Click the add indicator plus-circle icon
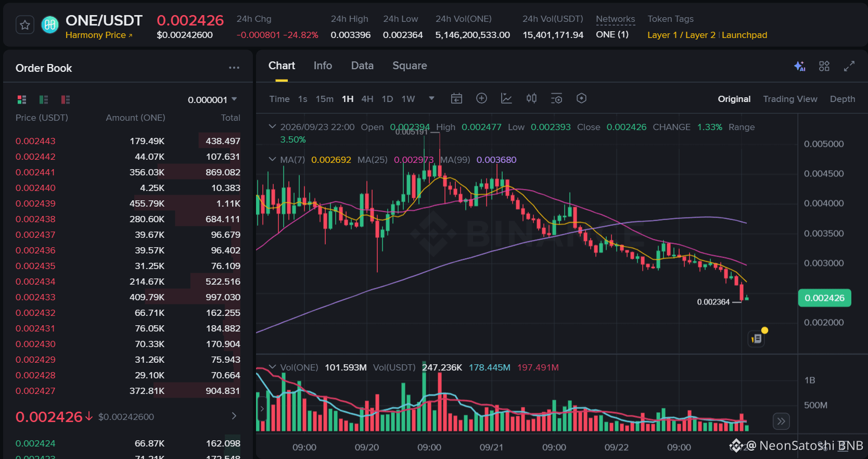The height and width of the screenshot is (459, 868). [x=481, y=98]
